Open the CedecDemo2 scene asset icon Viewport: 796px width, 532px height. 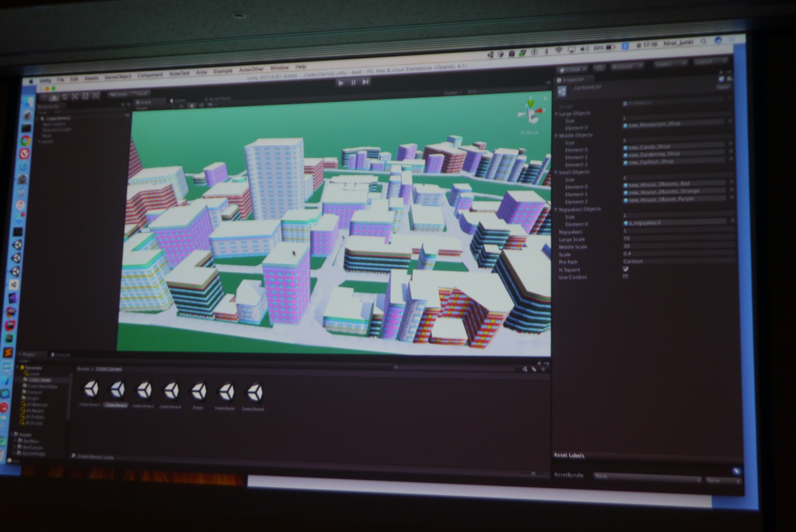(117, 391)
